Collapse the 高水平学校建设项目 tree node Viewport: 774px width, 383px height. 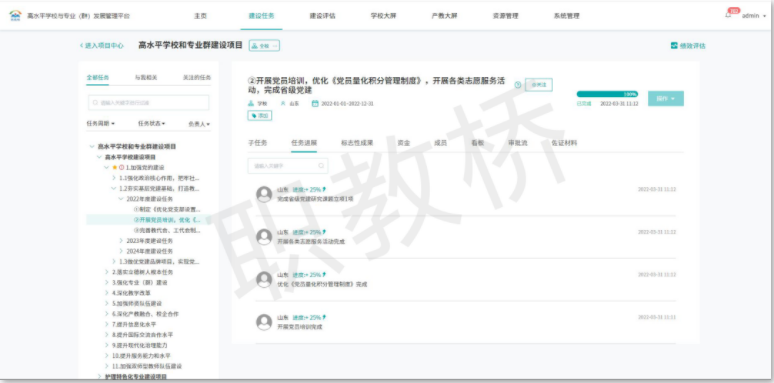pyautogui.click(x=99, y=157)
